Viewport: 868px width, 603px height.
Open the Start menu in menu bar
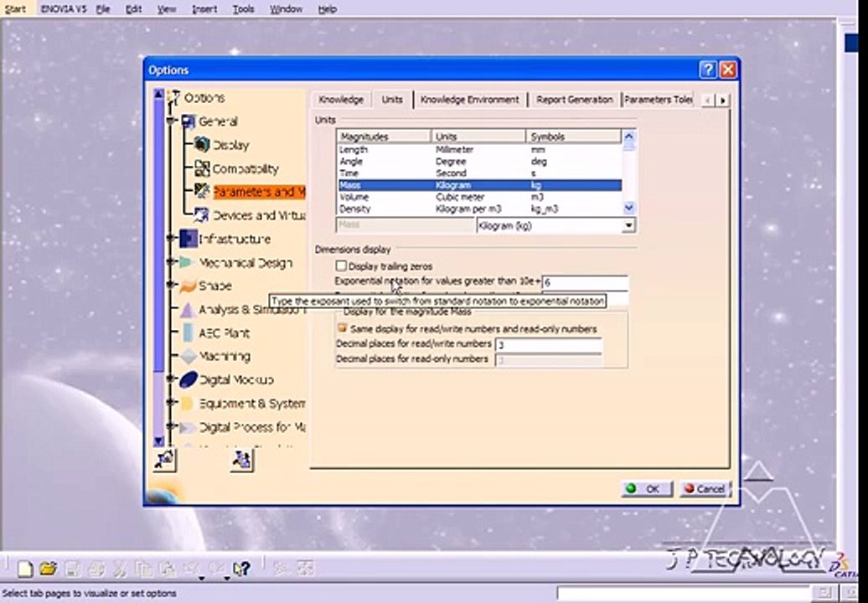tap(15, 9)
